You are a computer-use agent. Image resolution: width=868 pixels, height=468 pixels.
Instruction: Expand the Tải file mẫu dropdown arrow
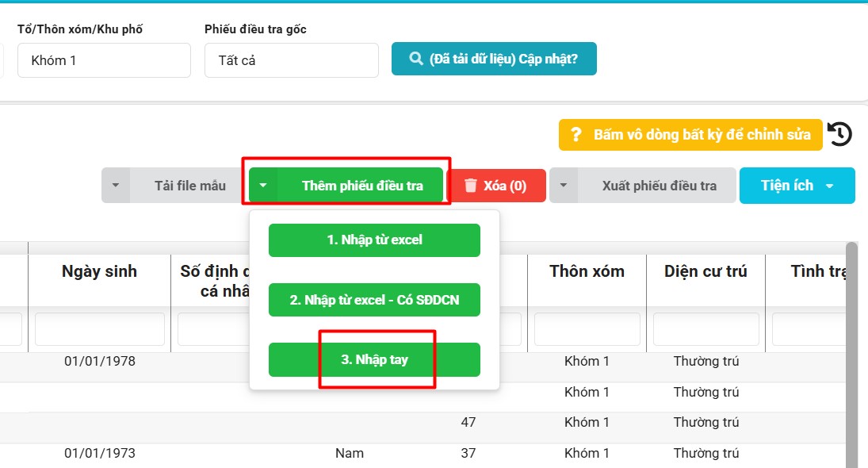click(x=116, y=186)
